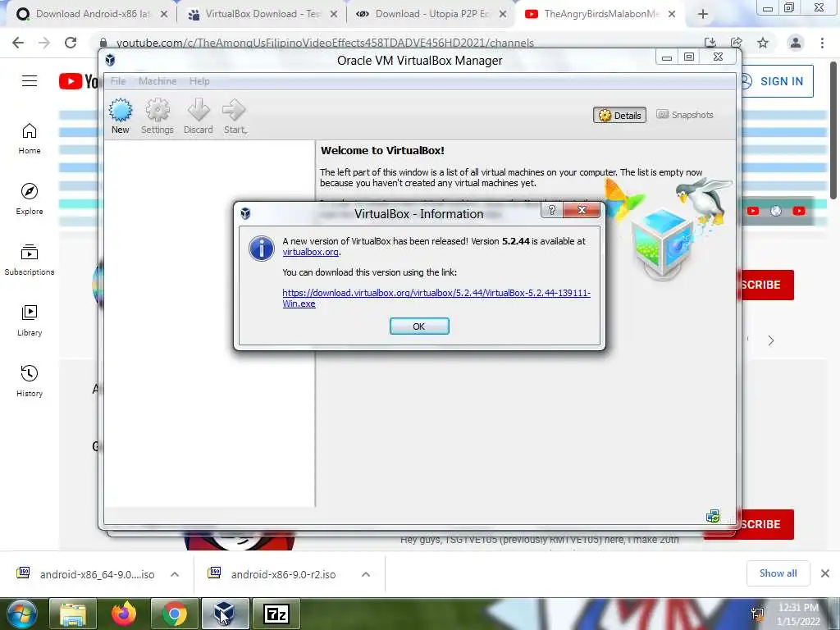Open YouTube History in sidebar
The width and height of the screenshot is (840, 630).
click(30, 381)
